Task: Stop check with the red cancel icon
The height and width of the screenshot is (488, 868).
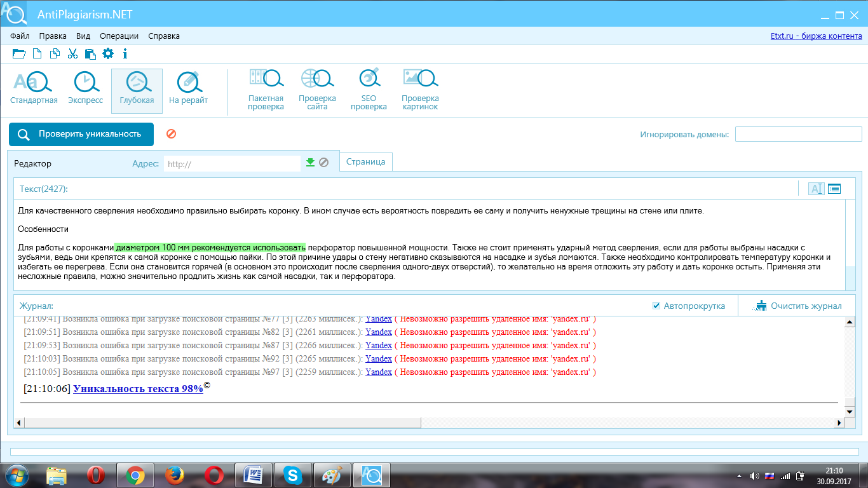Action: point(171,134)
